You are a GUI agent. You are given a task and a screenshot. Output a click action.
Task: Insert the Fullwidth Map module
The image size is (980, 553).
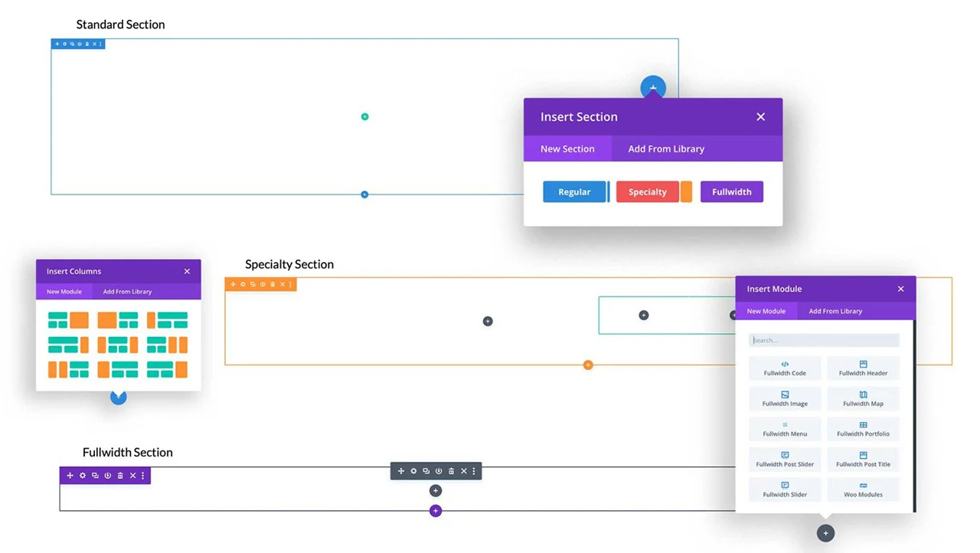pyautogui.click(x=863, y=399)
